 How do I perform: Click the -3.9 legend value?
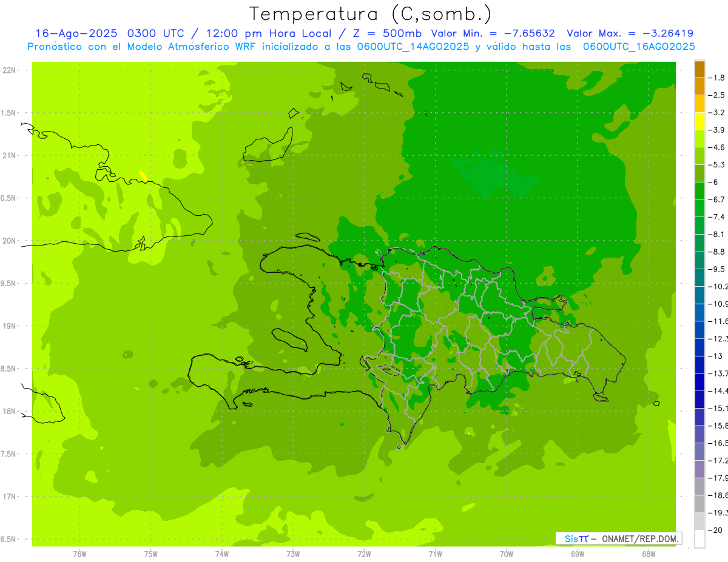(x=716, y=130)
